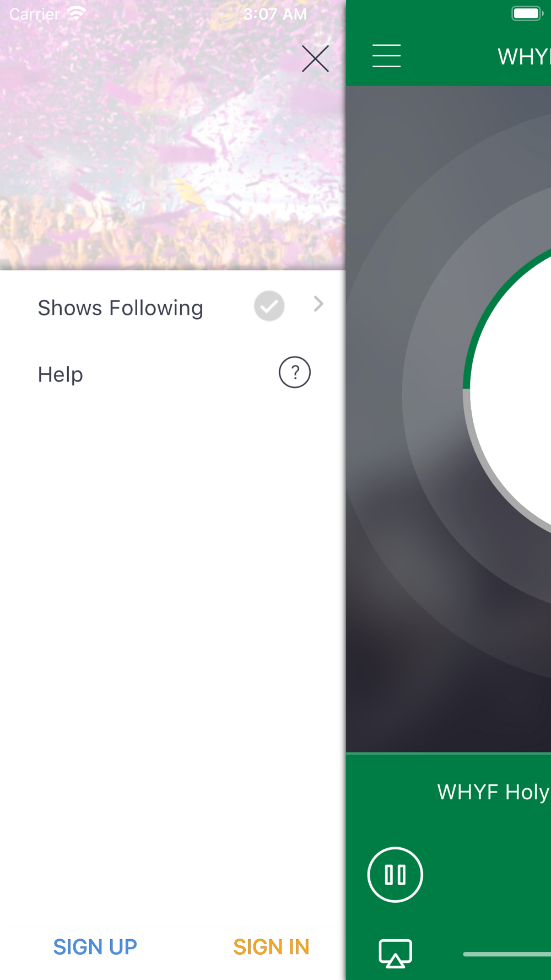Adjust the volume slider track
Image resolution: width=551 pixels, height=980 pixels.
pos(507,954)
